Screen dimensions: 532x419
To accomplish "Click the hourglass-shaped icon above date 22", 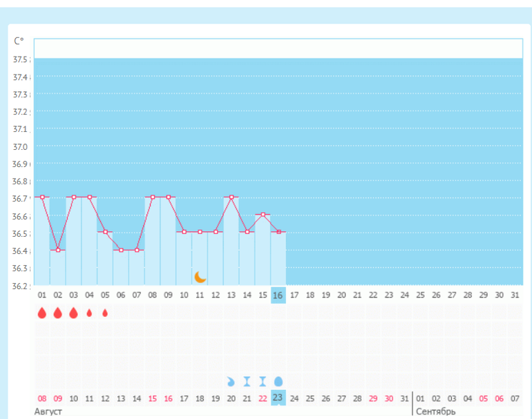I will 263,381.
